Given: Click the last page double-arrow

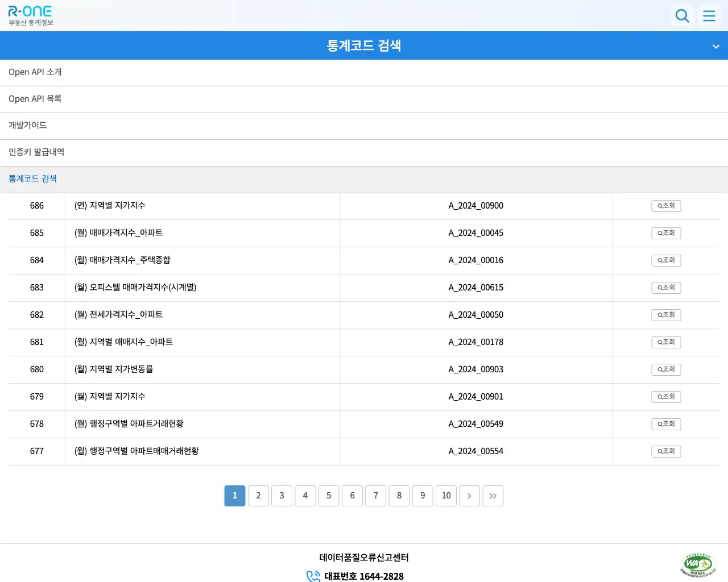Looking at the screenshot, I should 493,496.
